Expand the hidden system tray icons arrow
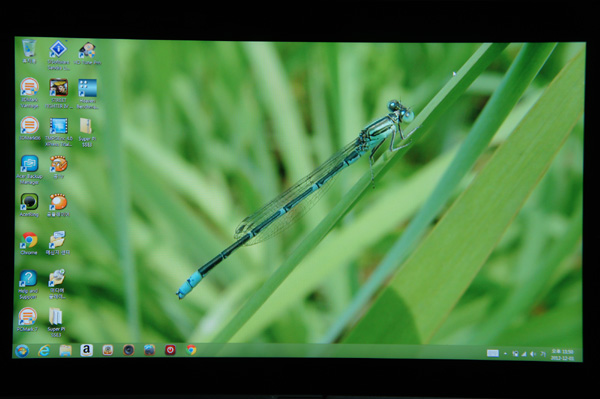This screenshot has width=600, height=399. [505, 353]
